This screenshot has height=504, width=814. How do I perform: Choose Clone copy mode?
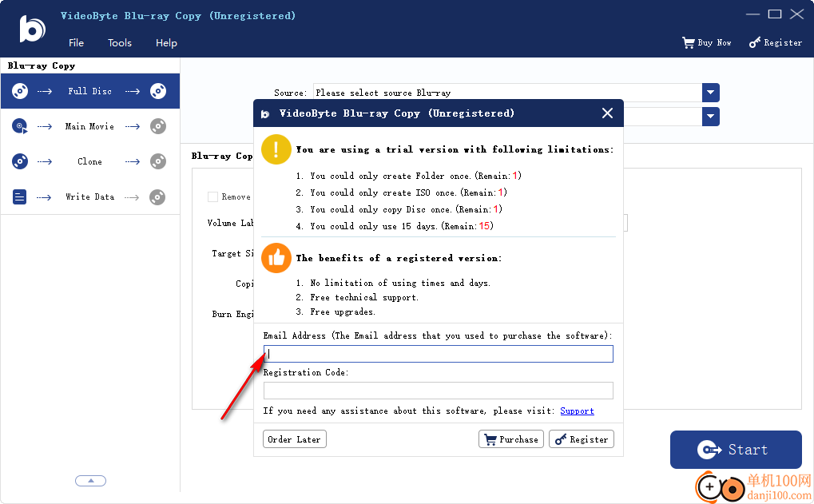(90, 161)
